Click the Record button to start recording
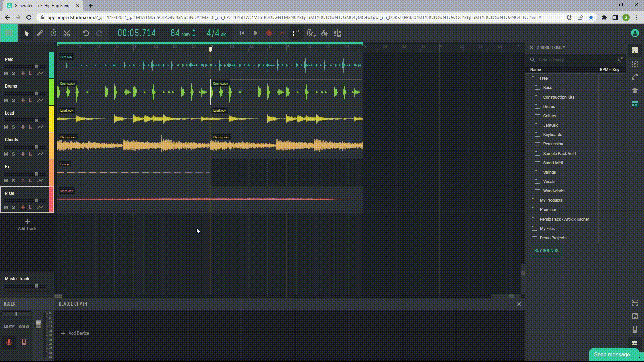 269,33
